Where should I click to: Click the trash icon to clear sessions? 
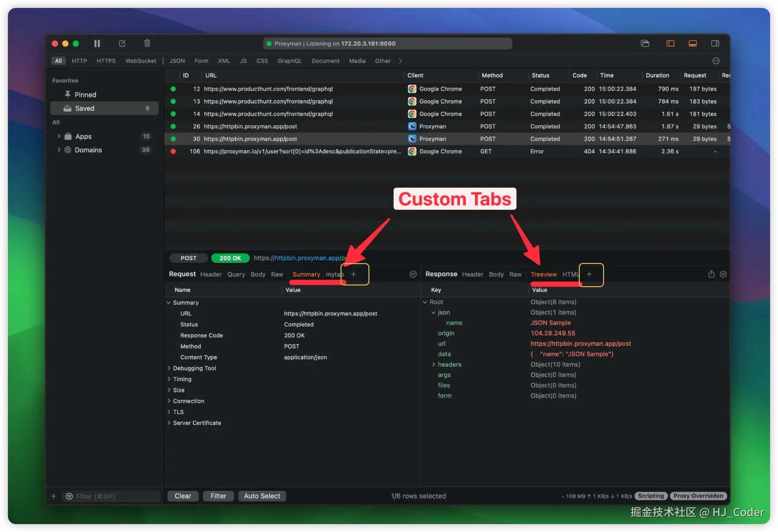pos(147,43)
